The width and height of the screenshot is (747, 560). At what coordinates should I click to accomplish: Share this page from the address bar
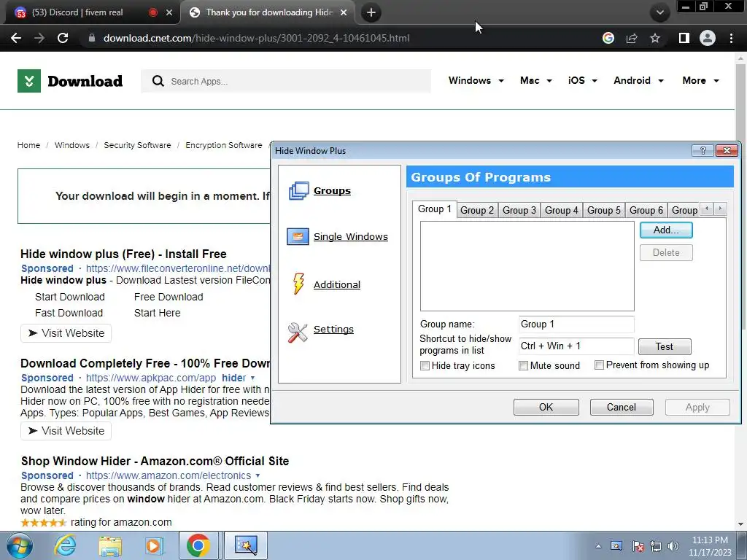point(632,38)
